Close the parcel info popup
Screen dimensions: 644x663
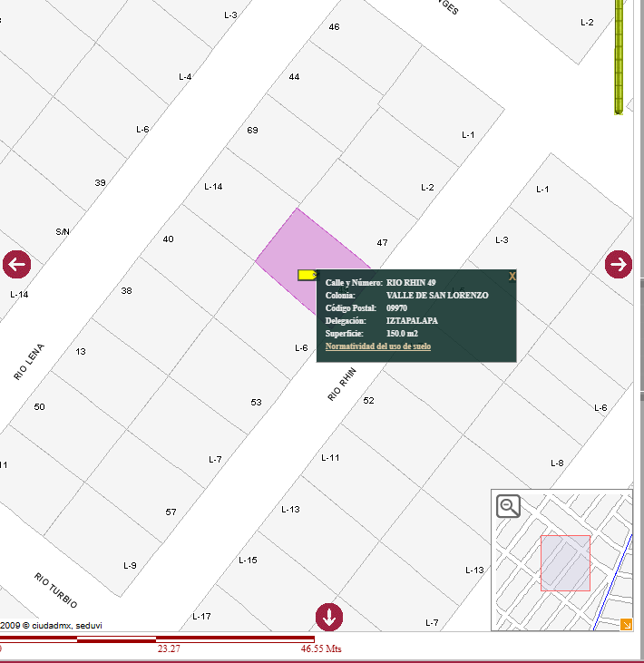coord(512,277)
